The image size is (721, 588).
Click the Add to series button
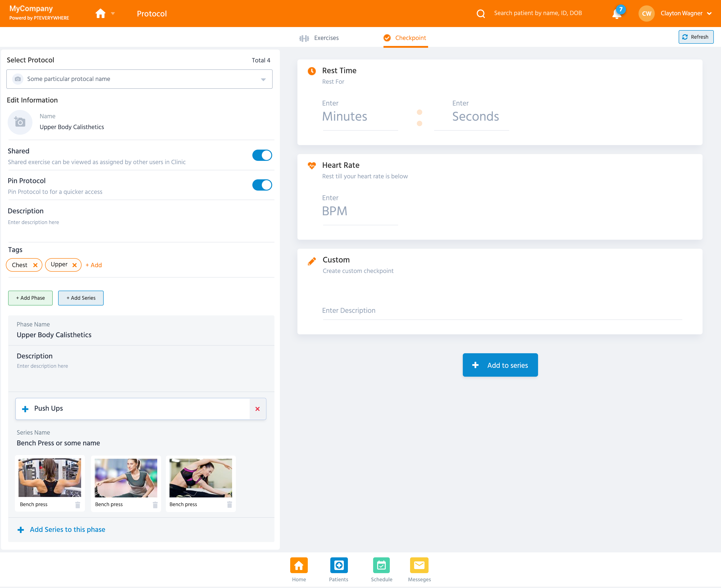pyautogui.click(x=500, y=365)
